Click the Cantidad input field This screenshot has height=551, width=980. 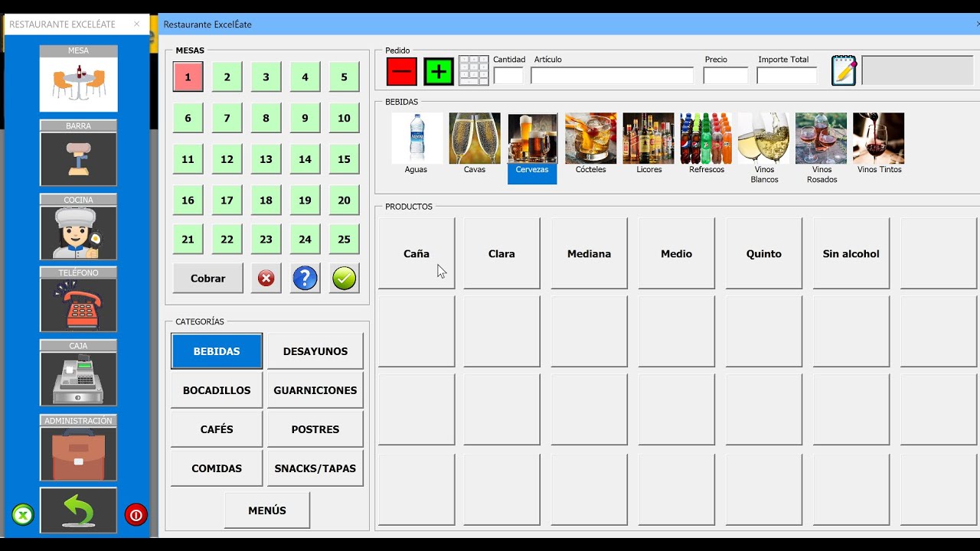pyautogui.click(x=508, y=75)
